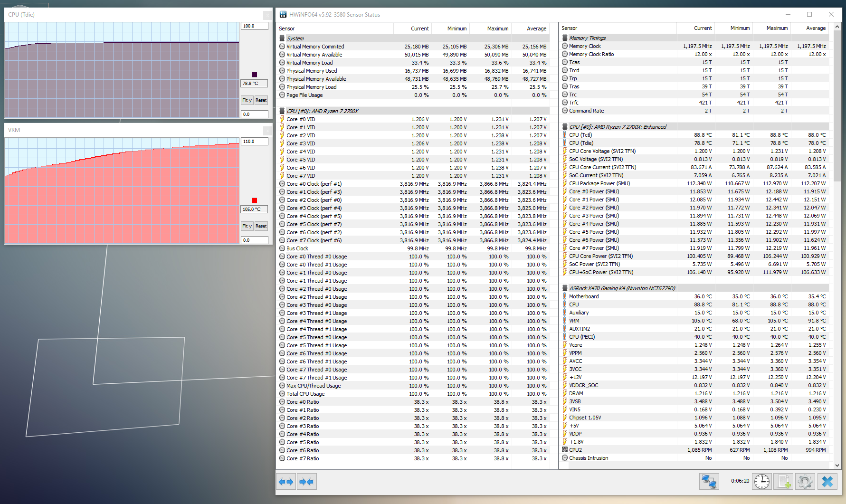The height and width of the screenshot is (504, 846).
Task: Click Reset in the CPU (Tdie) graph window
Action: pos(261,100)
